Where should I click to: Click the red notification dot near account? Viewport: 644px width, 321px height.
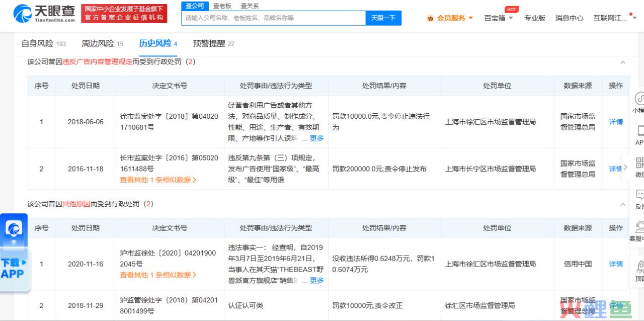pos(631,14)
